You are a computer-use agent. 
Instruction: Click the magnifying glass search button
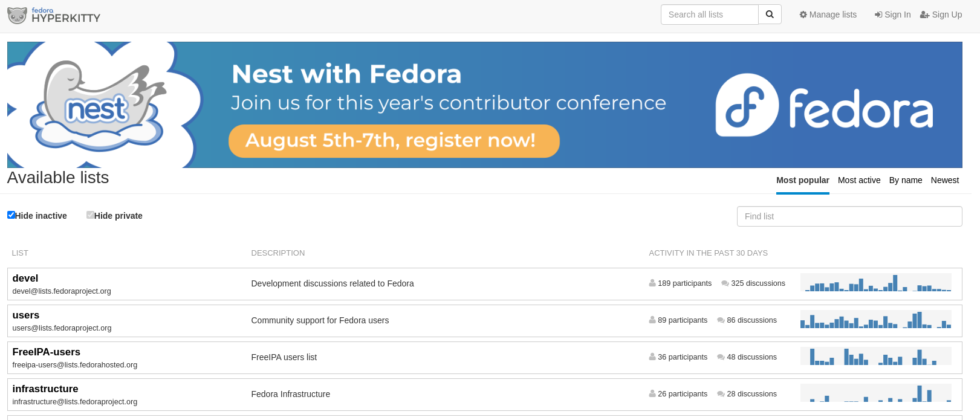770,15
